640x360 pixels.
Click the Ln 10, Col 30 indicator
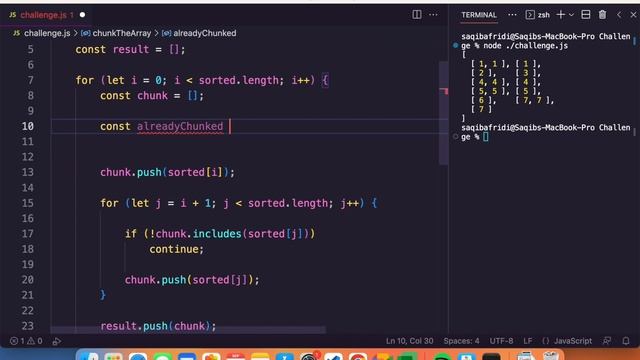click(409, 341)
